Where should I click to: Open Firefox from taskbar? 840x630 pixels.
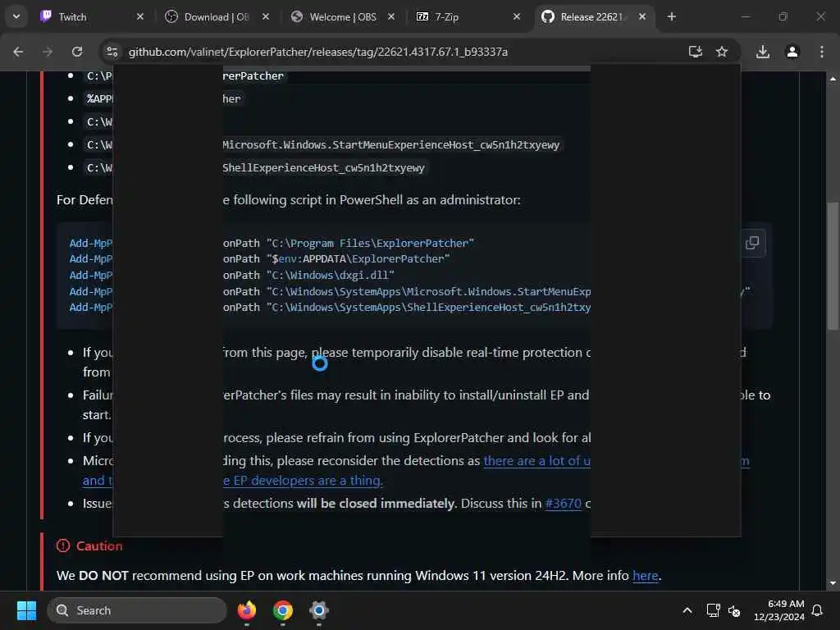tap(247, 610)
